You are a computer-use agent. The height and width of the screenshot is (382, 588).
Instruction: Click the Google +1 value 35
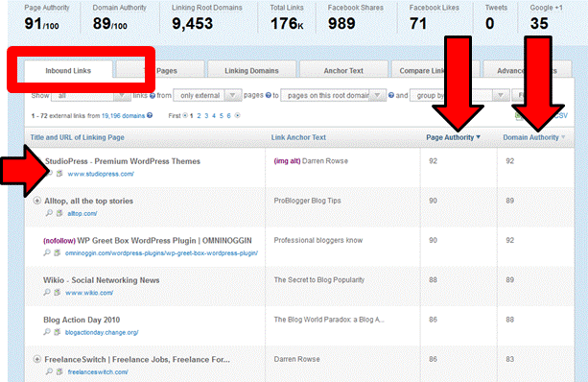[x=539, y=24]
